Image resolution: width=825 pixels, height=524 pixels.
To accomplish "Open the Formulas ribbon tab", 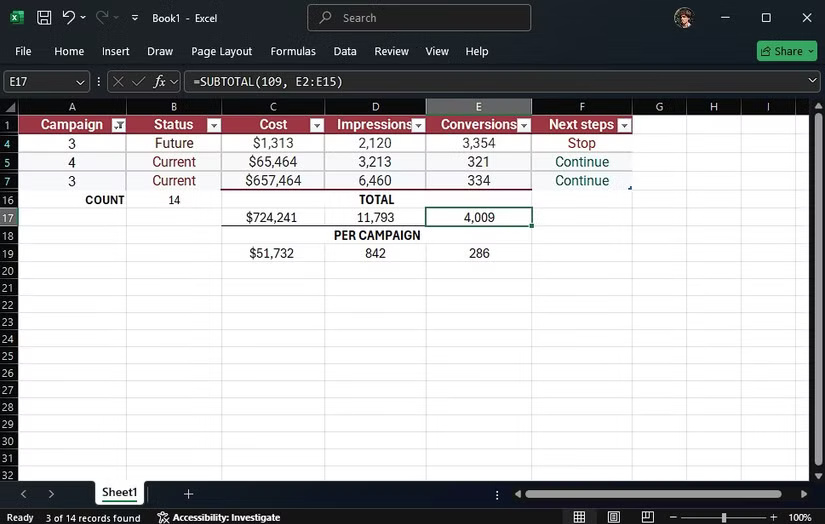I will (293, 51).
